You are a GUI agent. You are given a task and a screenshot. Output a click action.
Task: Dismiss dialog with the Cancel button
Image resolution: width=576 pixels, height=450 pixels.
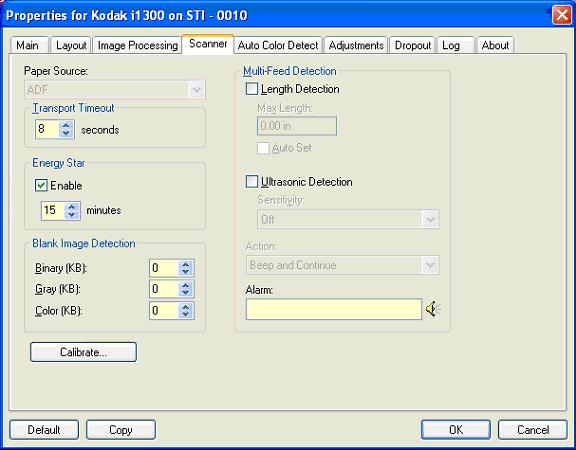pyautogui.click(x=533, y=430)
